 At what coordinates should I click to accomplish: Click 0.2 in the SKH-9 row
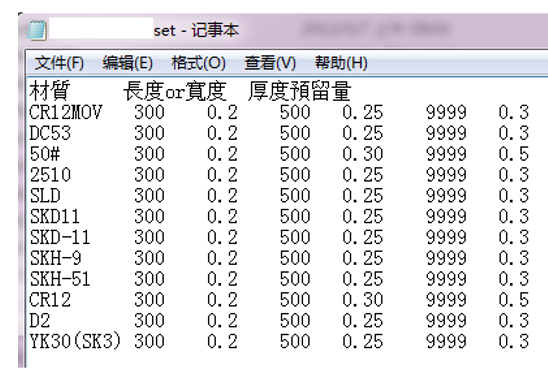pos(222,258)
